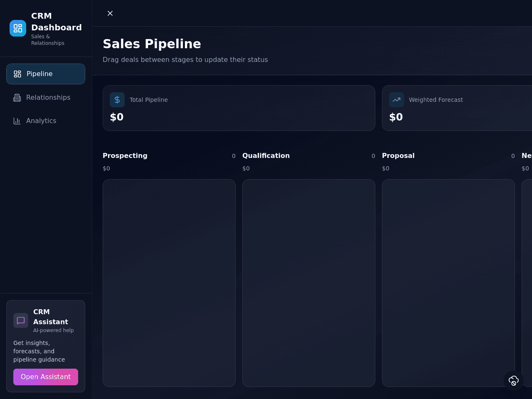
Task: Click the Proposal column header
Action: click(398, 155)
